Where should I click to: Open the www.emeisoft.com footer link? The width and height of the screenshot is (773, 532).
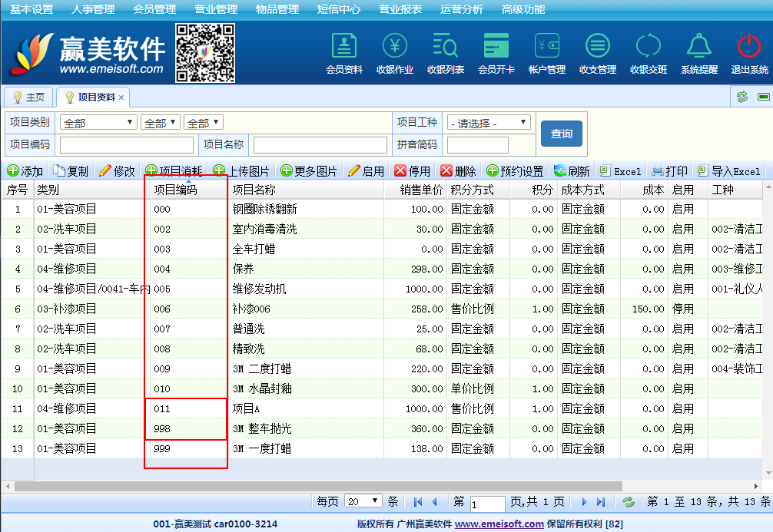499,524
